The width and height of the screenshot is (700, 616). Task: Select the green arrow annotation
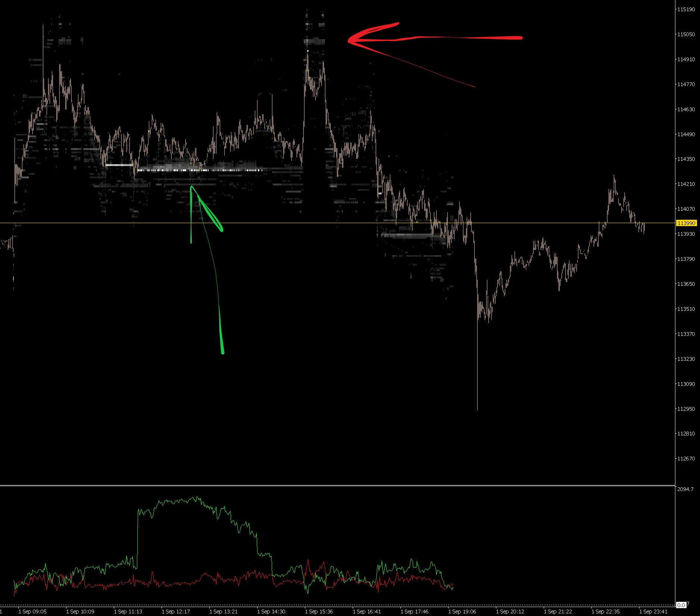point(207,269)
